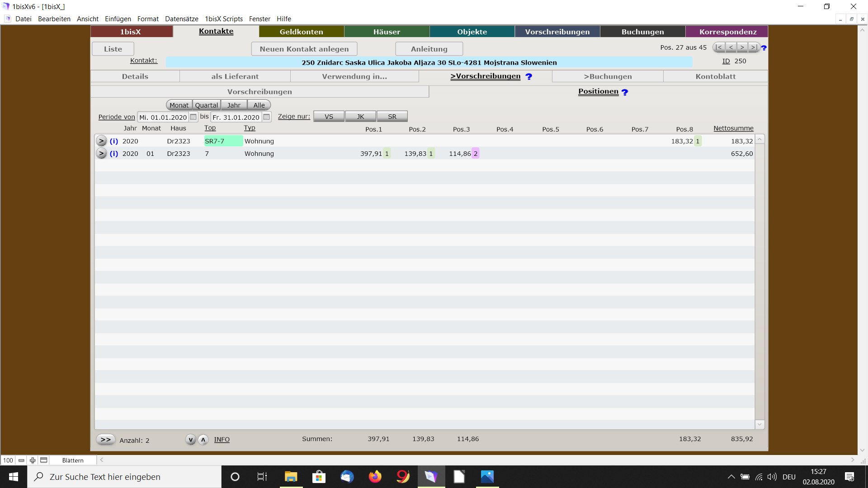Expand list with >> button near Anzahl
Image resolution: width=868 pixels, height=488 pixels.
[x=105, y=440]
